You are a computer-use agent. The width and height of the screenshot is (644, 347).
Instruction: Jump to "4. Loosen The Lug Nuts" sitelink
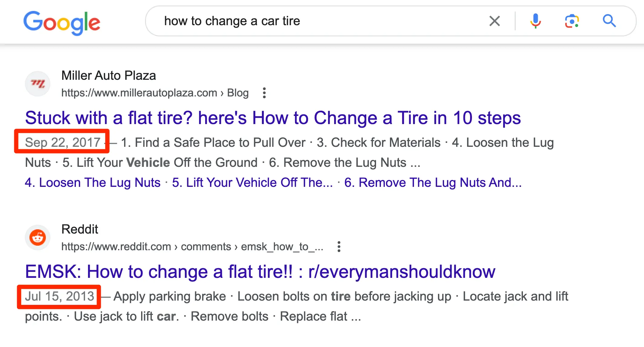93,183
